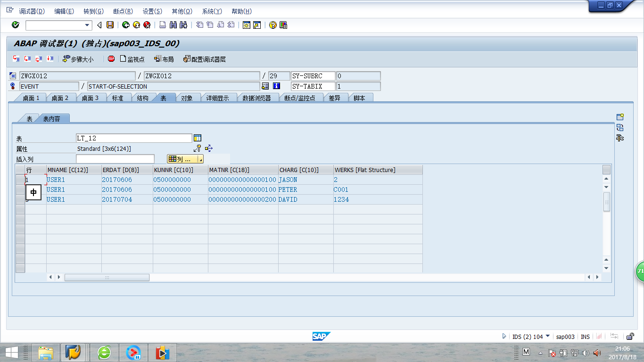Open the command field dropdown arrow
The width and height of the screenshot is (644, 362).
click(x=87, y=25)
